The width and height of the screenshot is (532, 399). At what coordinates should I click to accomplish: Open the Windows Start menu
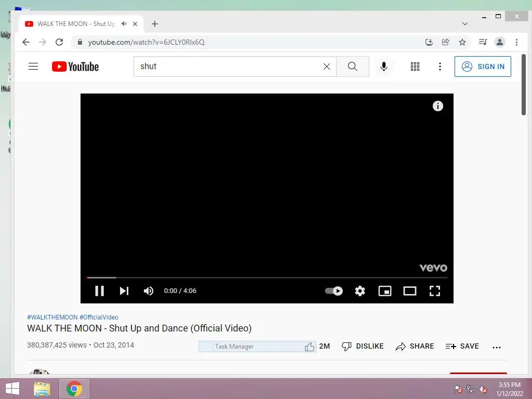(x=12, y=389)
